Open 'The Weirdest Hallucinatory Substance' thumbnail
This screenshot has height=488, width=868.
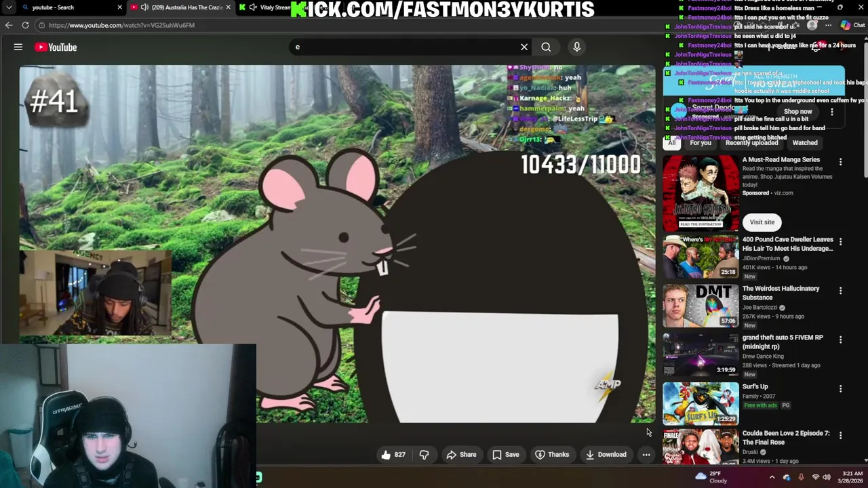[x=701, y=306]
